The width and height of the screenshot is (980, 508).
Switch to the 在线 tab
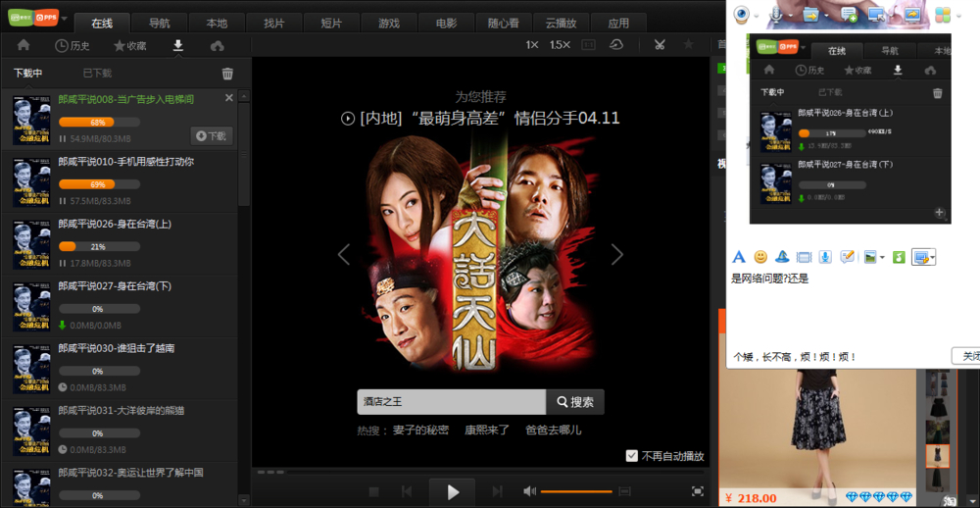[x=102, y=24]
